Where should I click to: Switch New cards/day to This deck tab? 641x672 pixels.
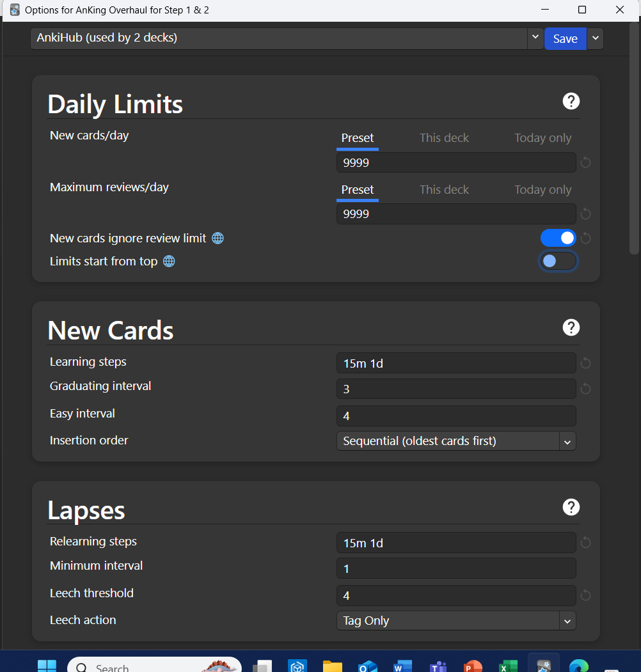click(x=444, y=138)
